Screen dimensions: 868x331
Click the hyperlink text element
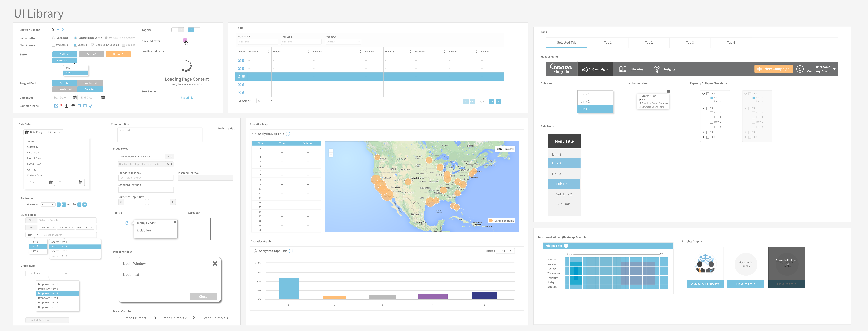[x=187, y=98]
